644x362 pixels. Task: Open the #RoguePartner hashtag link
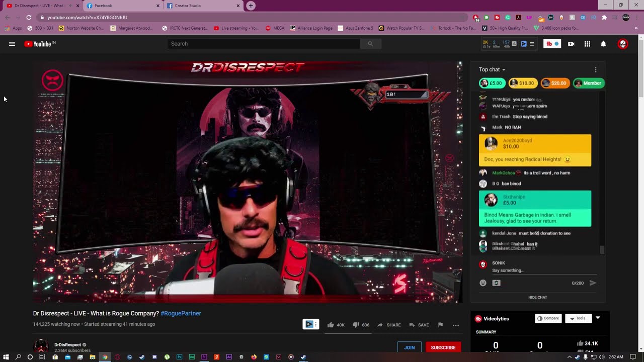(x=181, y=313)
